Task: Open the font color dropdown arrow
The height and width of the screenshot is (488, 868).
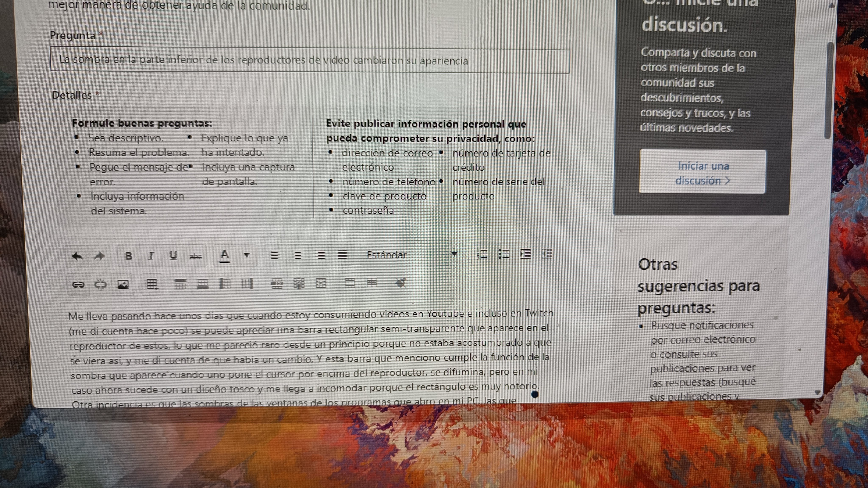Action: point(247,255)
